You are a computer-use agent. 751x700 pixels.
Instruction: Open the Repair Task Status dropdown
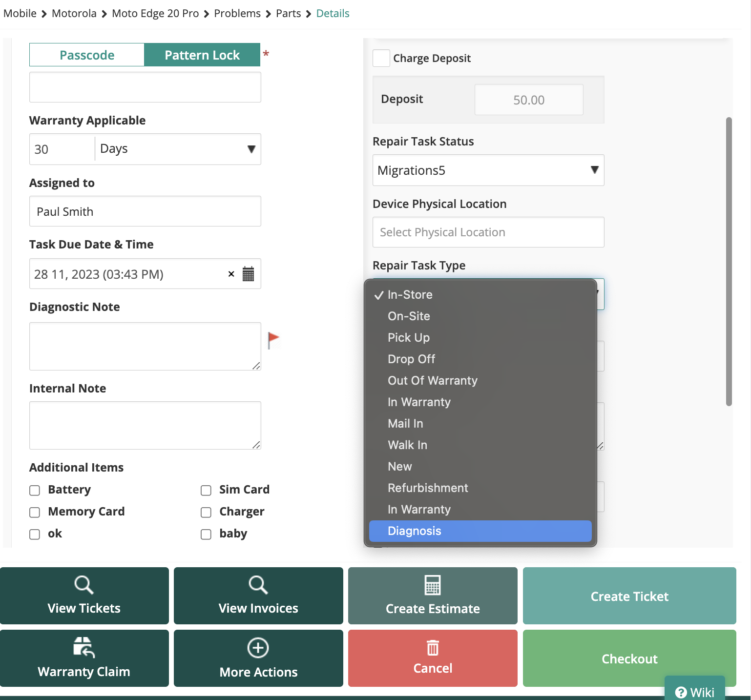[x=488, y=170]
